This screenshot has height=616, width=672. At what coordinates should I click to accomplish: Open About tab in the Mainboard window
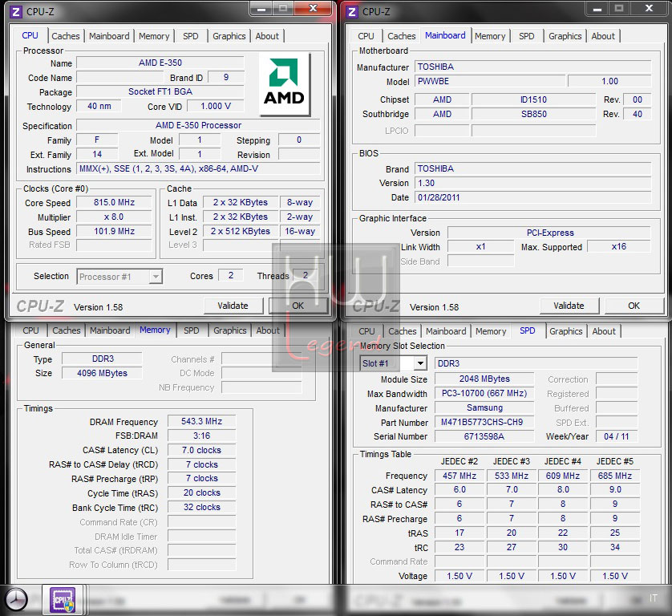pyautogui.click(x=603, y=36)
